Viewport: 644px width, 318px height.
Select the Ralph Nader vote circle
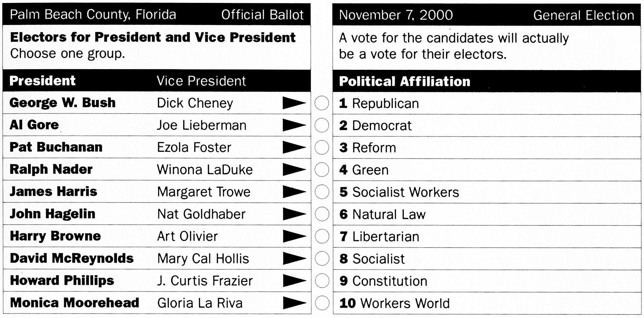click(x=322, y=169)
